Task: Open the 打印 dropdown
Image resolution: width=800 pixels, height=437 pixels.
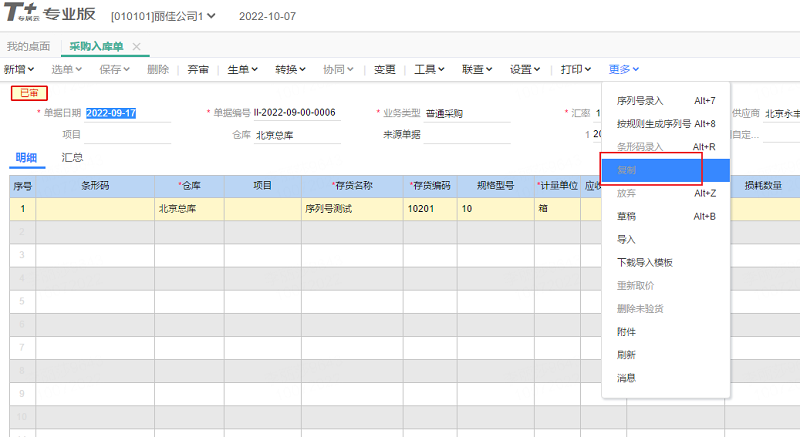Action: click(x=576, y=69)
